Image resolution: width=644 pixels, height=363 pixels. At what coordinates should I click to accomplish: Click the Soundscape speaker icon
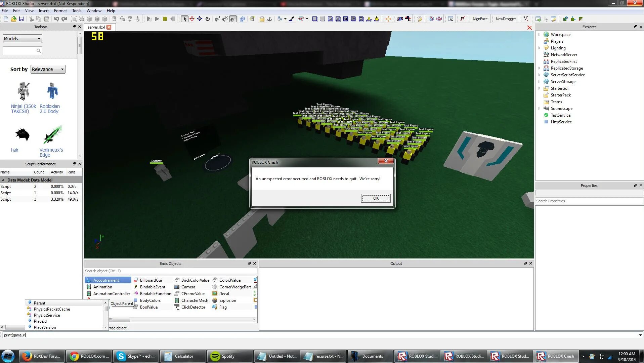(546, 108)
